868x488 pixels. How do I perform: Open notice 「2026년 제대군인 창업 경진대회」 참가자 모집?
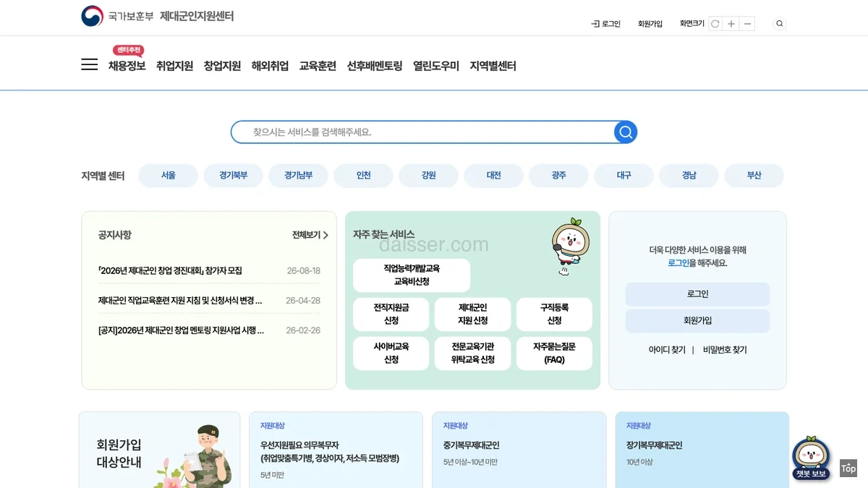tap(170, 271)
